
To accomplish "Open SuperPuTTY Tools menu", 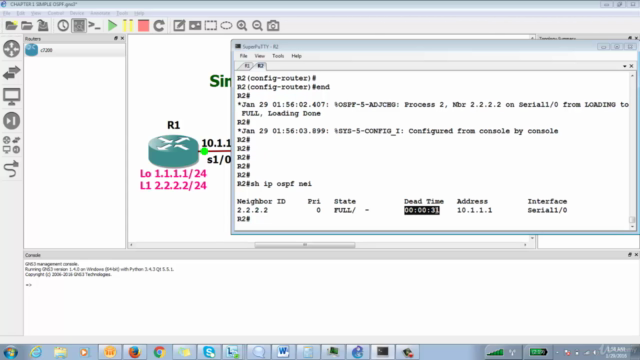I will [x=278, y=56].
